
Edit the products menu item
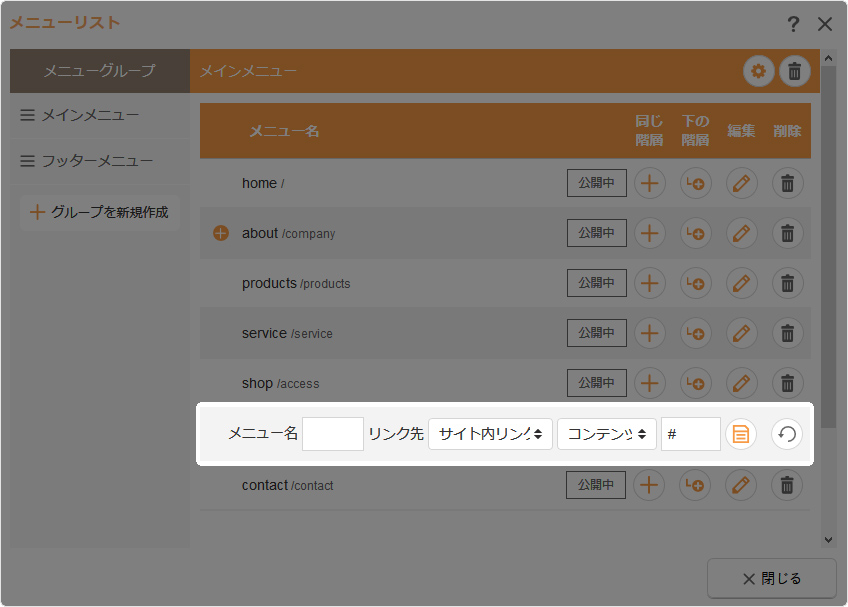pos(741,283)
